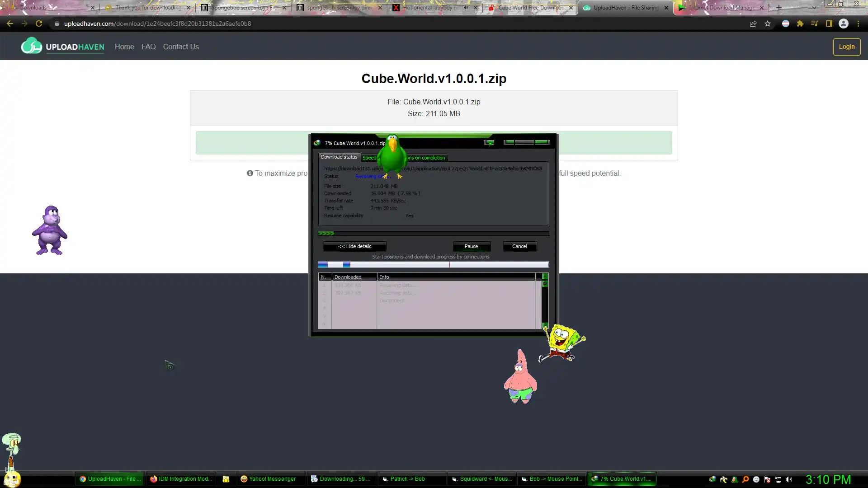Image resolution: width=868 pixels, height=488 pixels.
Task: Cancel the IDM download
Action: [519, 246]
